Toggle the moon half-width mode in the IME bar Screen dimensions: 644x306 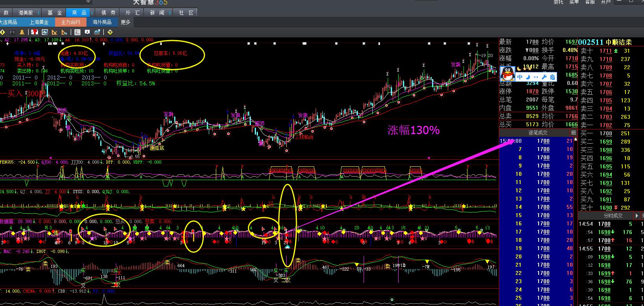point(528,77)
